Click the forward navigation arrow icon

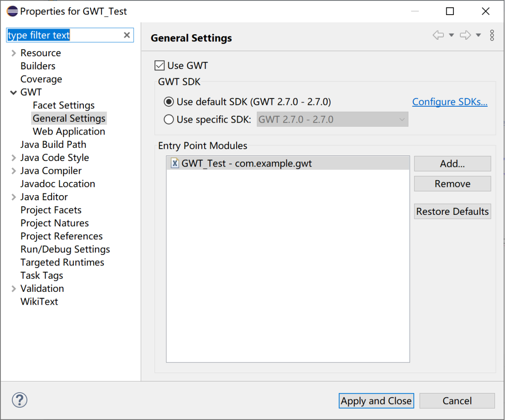point(465,35)
